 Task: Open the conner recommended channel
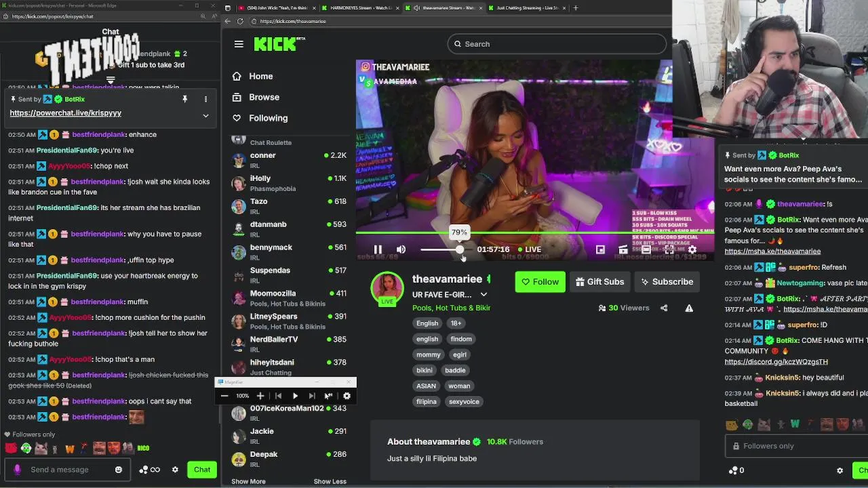(289, 160)
